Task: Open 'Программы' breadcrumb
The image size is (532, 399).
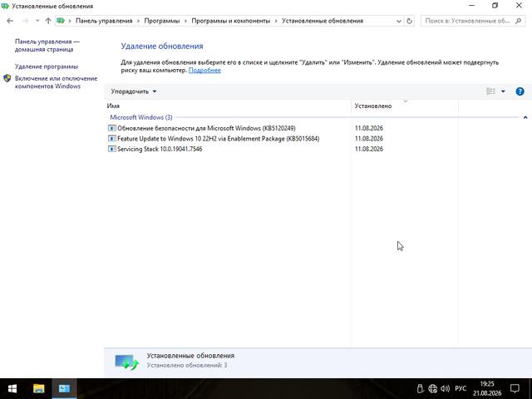Action: click(x=162, y=21)
